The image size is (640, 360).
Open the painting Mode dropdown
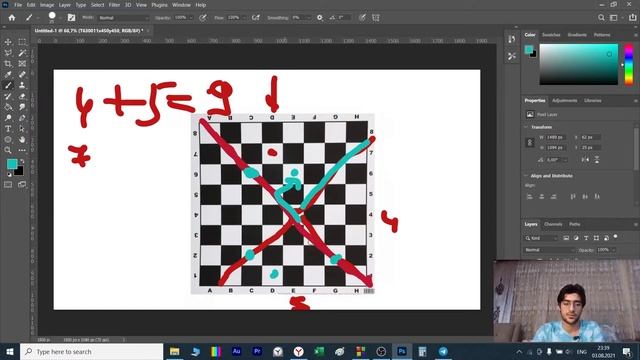124,18
